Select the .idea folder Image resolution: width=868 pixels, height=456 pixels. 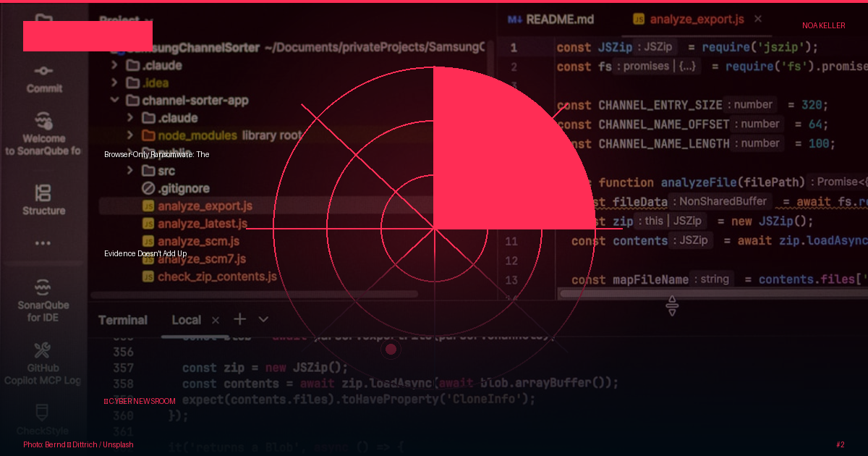click(x=155, y=83)
